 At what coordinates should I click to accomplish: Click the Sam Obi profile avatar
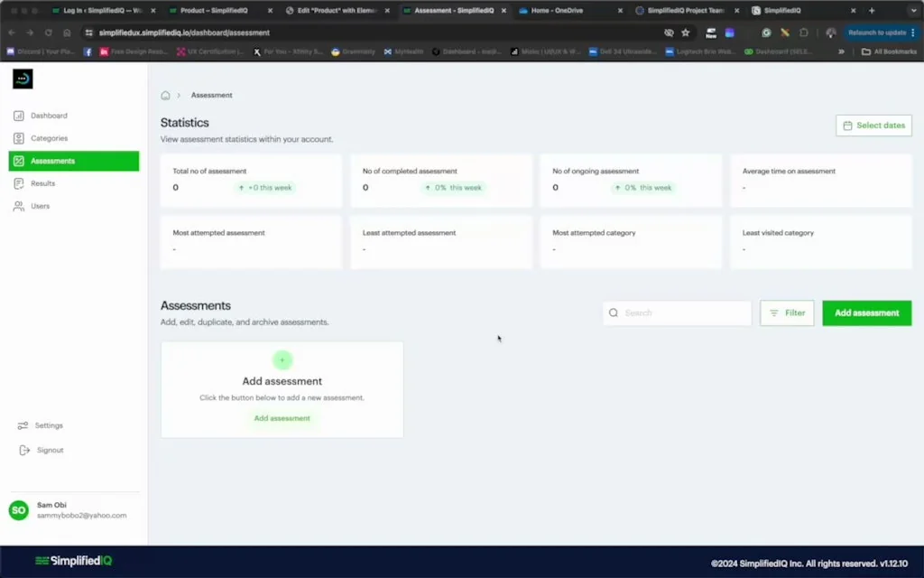click(x=17, y=510)
